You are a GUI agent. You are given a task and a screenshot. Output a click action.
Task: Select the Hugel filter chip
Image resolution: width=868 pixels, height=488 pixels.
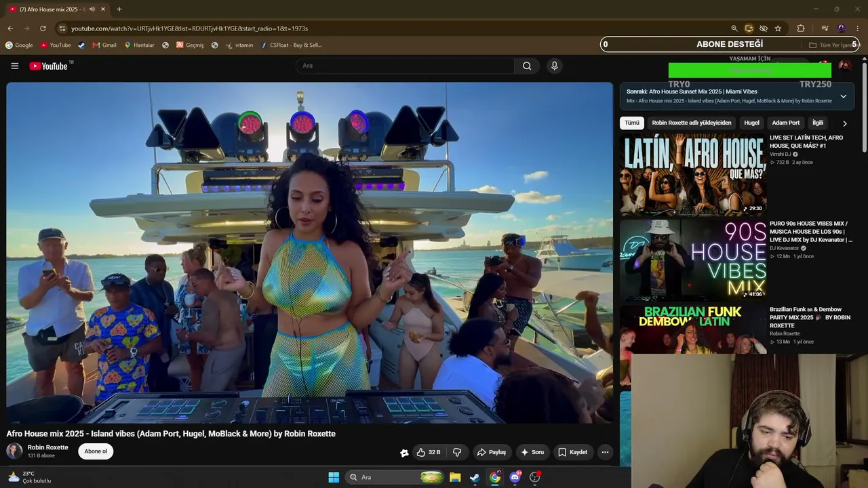[x=751, y=123]
